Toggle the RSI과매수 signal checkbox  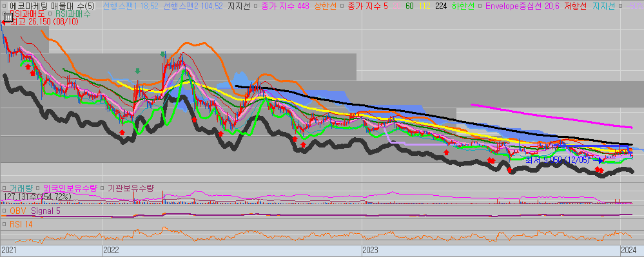(x=51, y=13)
